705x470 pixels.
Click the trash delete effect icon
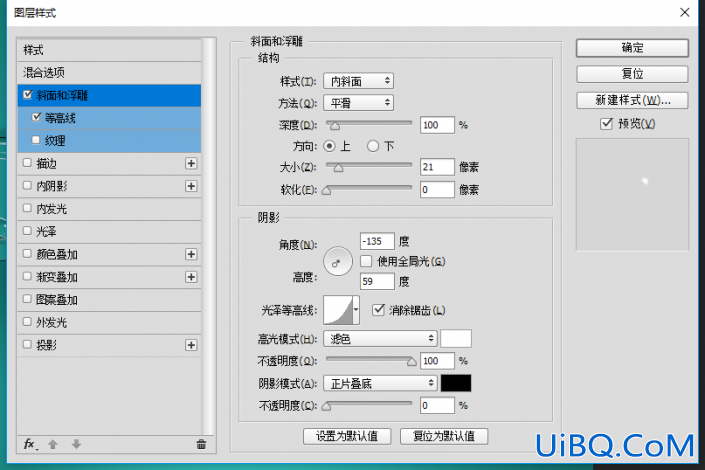point(201,444)
